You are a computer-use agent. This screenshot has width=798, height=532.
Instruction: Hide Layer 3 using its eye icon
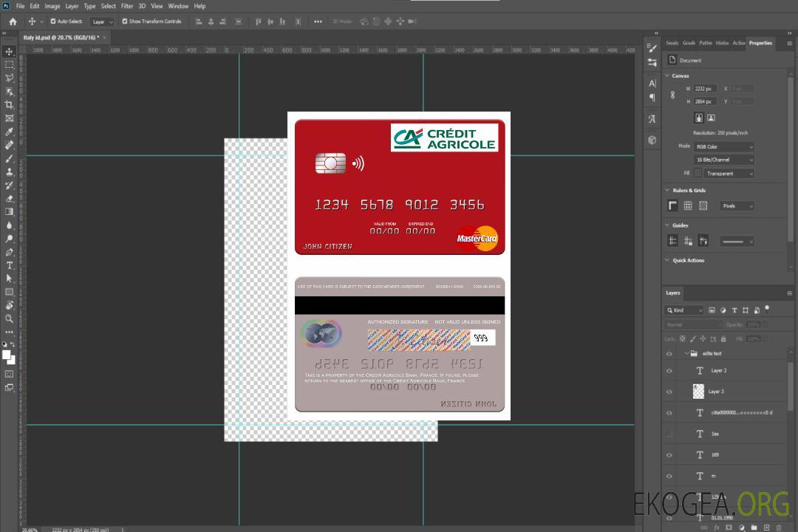[669, 392]
